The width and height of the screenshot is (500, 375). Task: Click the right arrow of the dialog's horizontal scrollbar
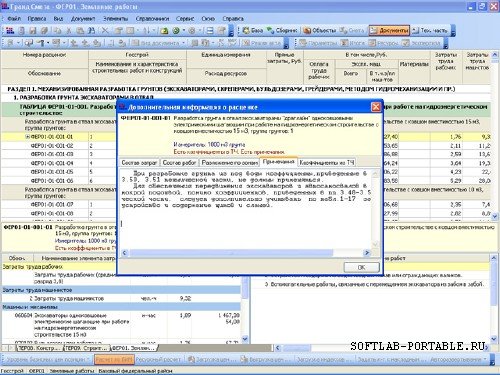(367, 253)
